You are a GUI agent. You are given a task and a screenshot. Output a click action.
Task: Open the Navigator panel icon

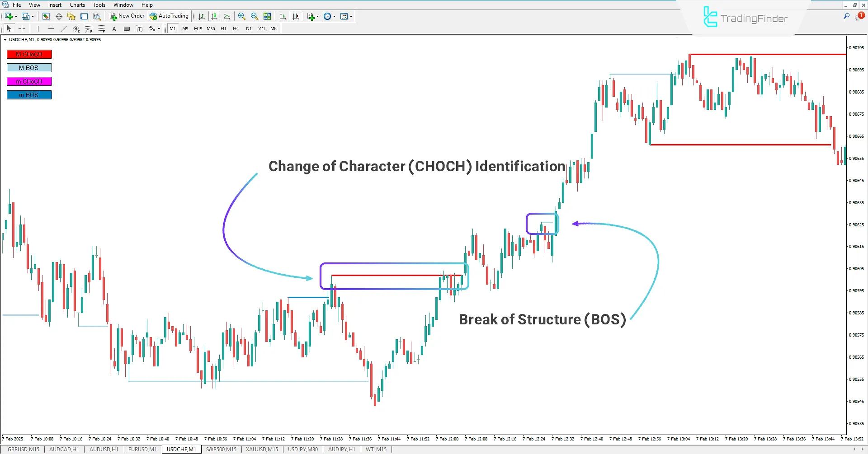[x=71, y=16]
